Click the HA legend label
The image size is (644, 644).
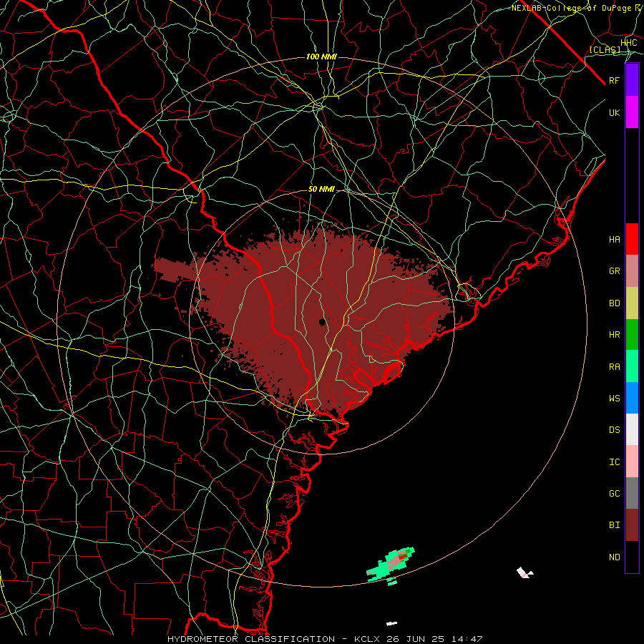point(615,240)
